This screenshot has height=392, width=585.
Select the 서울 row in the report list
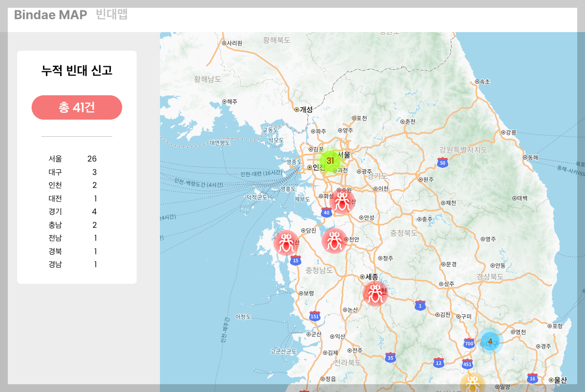[77, 158]
